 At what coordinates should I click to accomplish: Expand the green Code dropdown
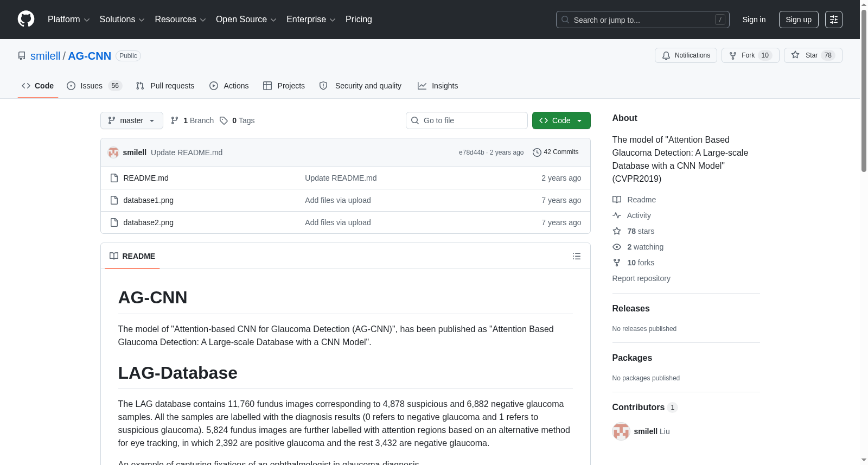tap(561, 120)
